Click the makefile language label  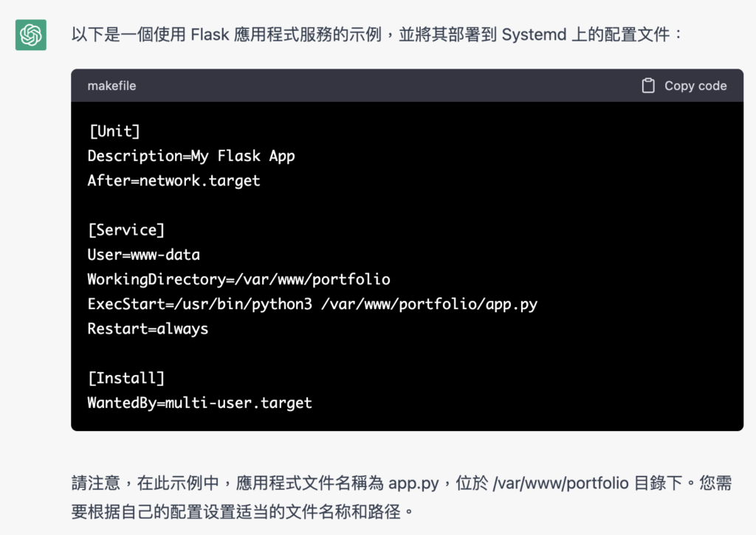[x=111, y=86]
